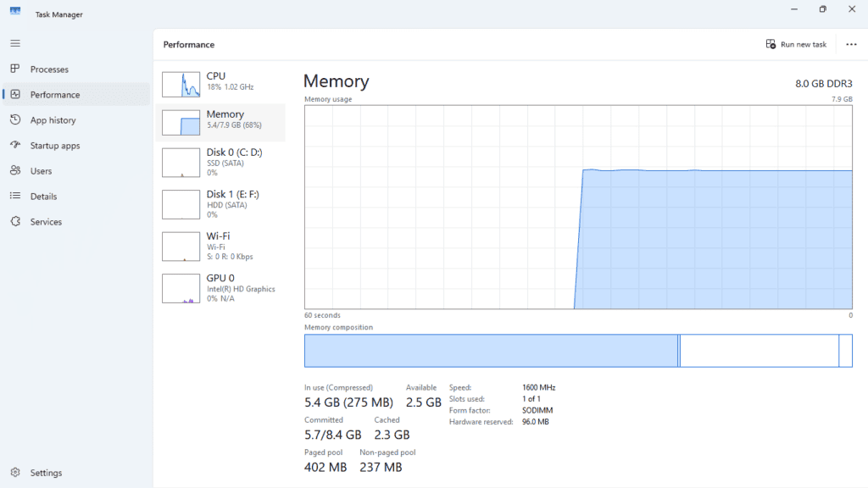Click the 8.0 GB DDR3 label
The height and width of the screenshot is (488, 868).
click(824, 84)
